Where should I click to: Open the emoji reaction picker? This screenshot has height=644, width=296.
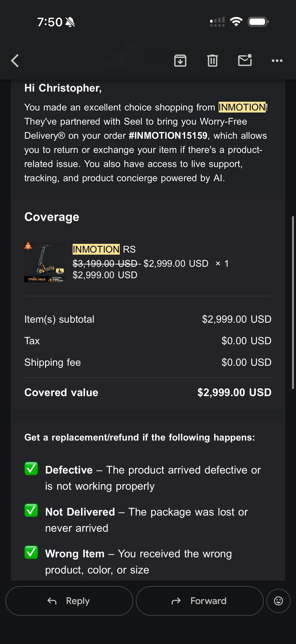tap(278, 601)
